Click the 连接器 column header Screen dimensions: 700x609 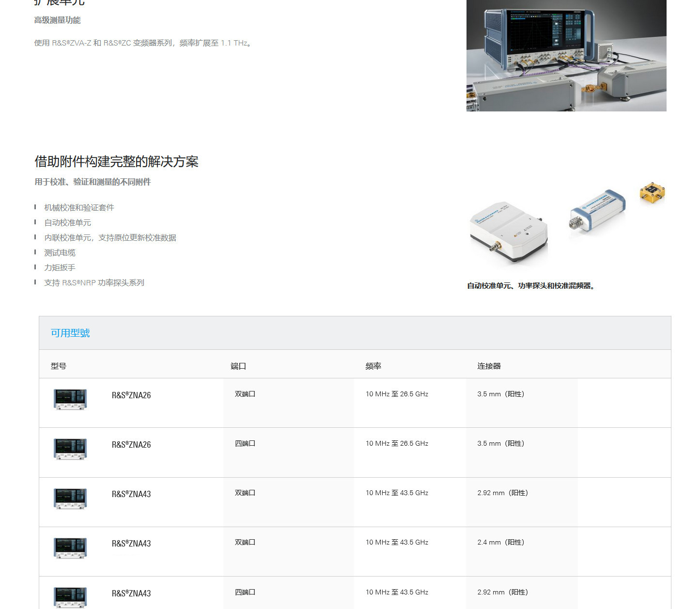pyautogui.click(x=489, y=366)
